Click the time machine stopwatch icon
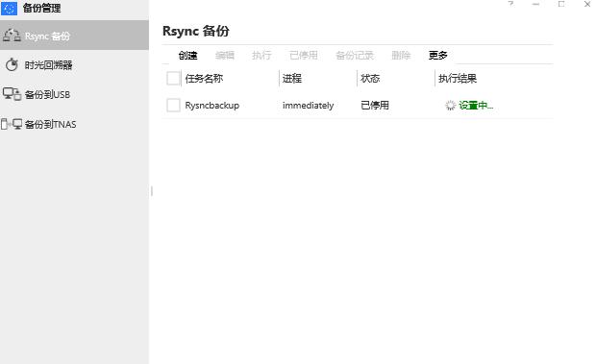 coord(12,64)
